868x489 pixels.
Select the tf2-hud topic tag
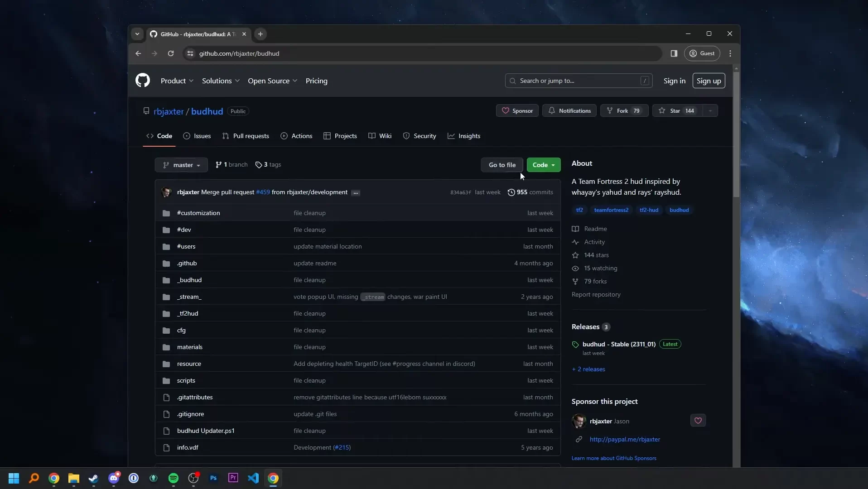(649, 210)
